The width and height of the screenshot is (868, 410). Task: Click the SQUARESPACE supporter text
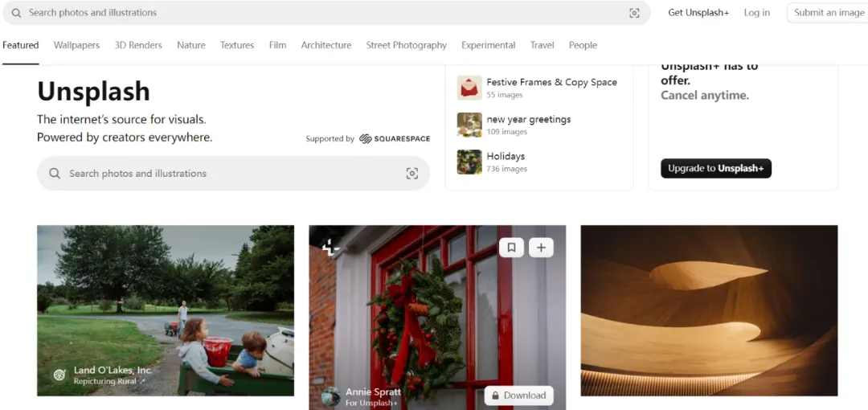click(x=403, y=138)
